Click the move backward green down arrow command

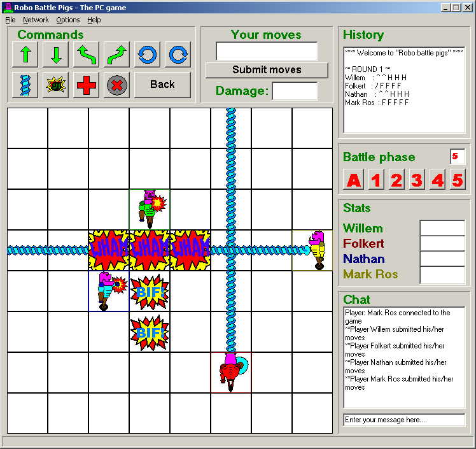coord(56,54)
